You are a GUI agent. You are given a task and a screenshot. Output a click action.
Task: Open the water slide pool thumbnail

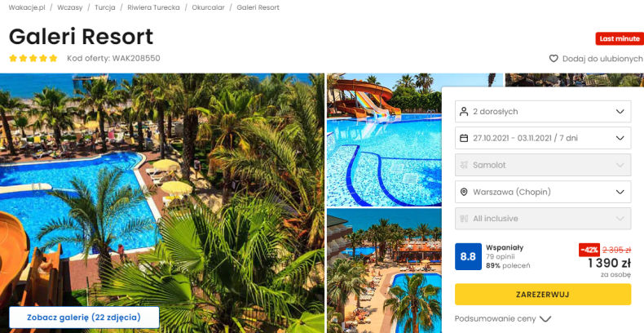point(384,140)
